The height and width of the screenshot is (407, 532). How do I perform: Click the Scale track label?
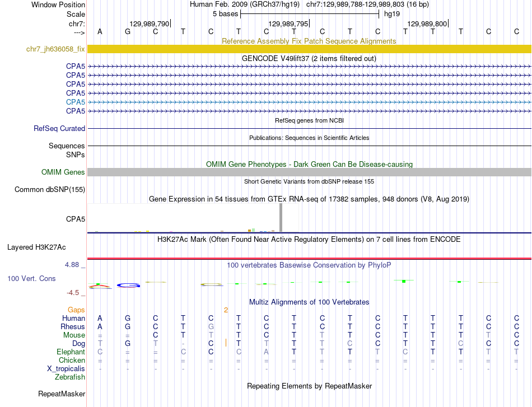[x=76, y=14]
